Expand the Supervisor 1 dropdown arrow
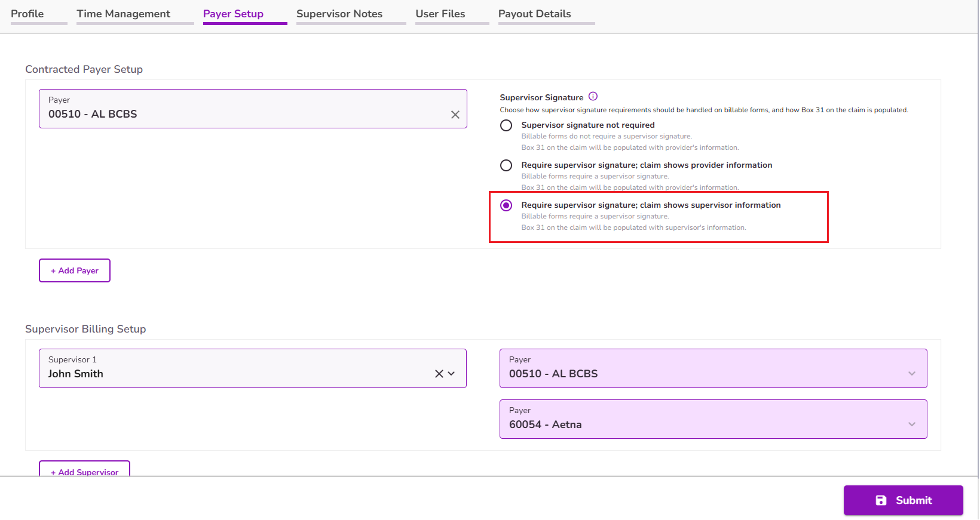Image resolution: width=980 pixels, height=520 pixels. (x=452, y=374)
